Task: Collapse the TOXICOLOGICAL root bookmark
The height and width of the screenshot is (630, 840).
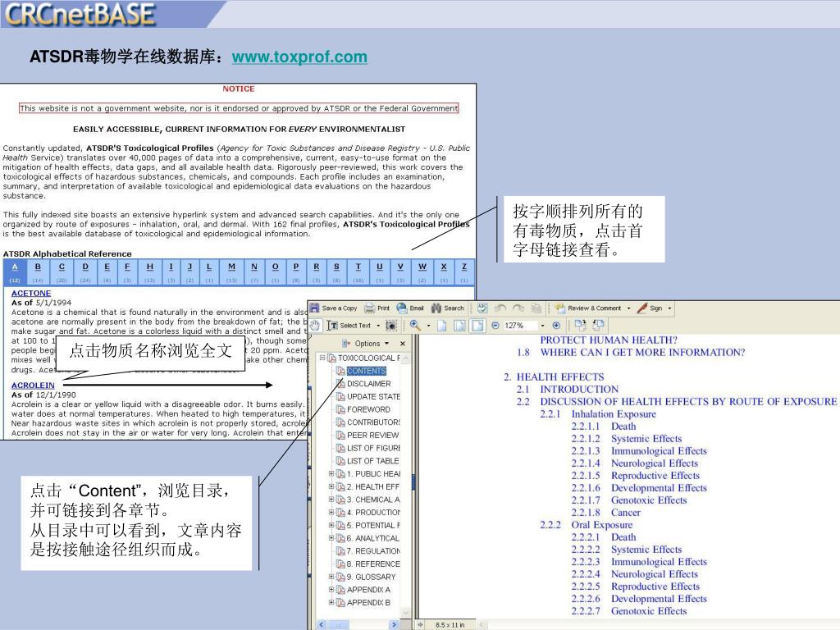Action: coord(322,358)
